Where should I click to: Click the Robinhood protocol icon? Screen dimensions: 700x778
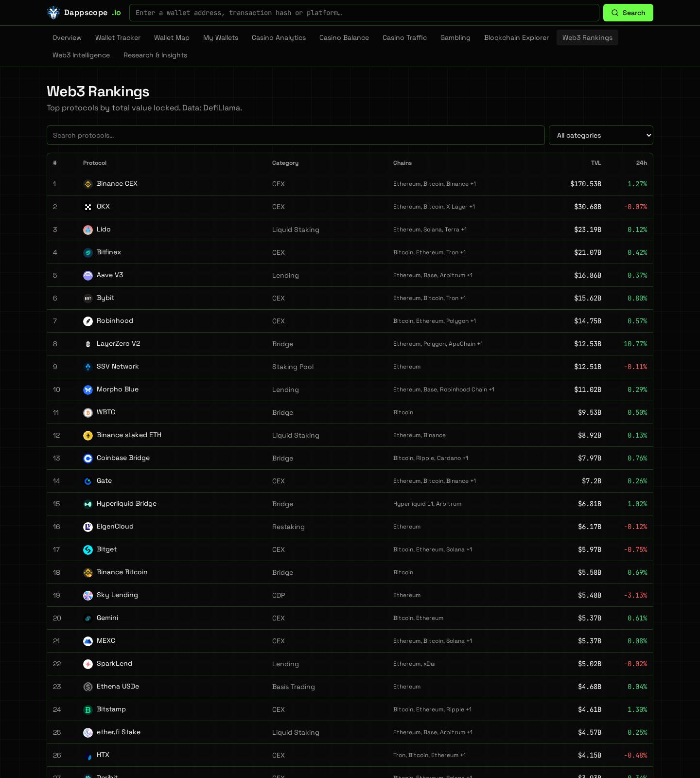pyautogui.click(x=88, y=321)
